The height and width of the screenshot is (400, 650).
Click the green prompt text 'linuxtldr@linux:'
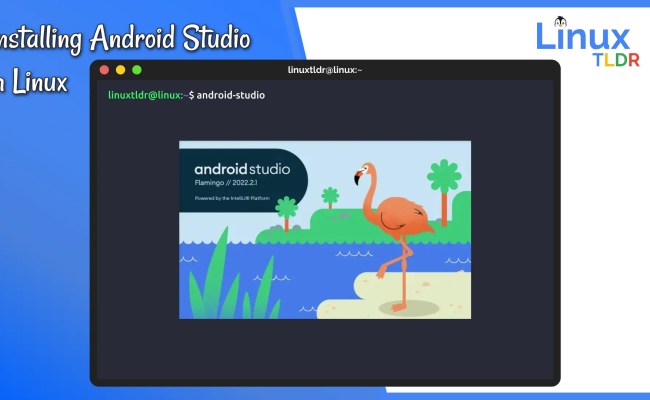click(145, 95)
